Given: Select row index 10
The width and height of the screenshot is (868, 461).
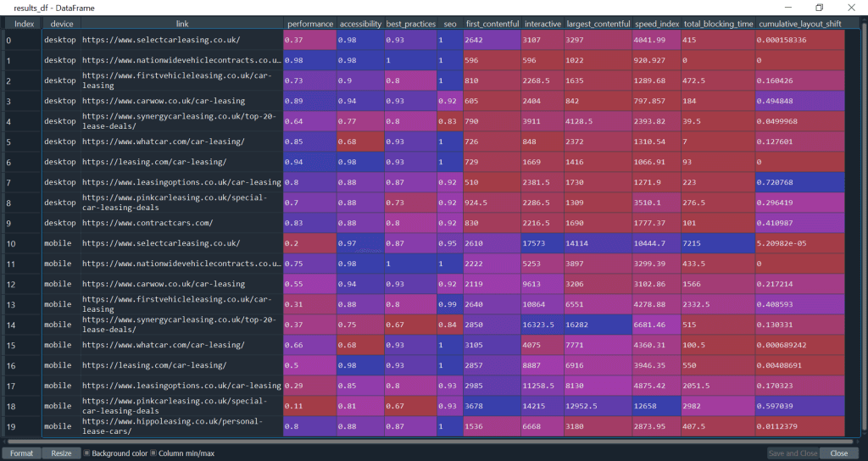Looking at the screenshot, I should (24, 243).
